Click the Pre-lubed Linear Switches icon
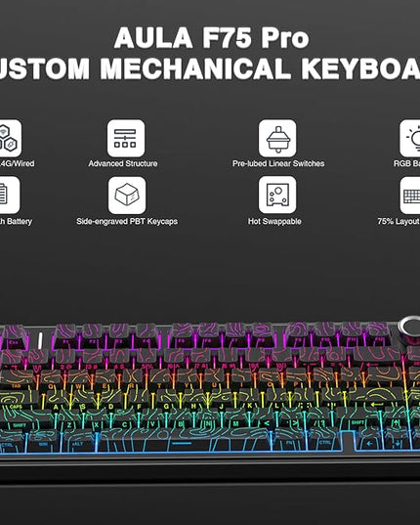420x525 pixels. tap(277, 138)
